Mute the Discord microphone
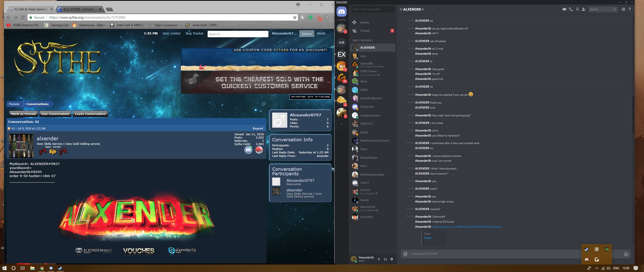This screenshot has width=644, height=272. pos(379,259)
